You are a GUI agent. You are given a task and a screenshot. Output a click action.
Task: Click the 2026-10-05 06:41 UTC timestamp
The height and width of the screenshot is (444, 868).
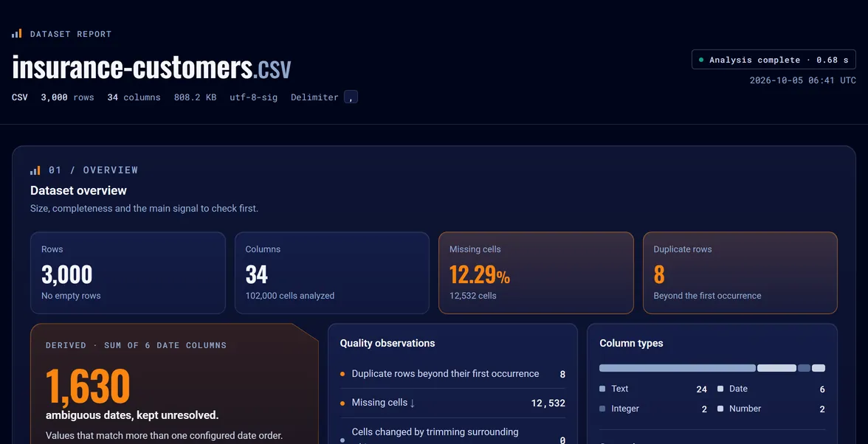[x=803, y=80]
